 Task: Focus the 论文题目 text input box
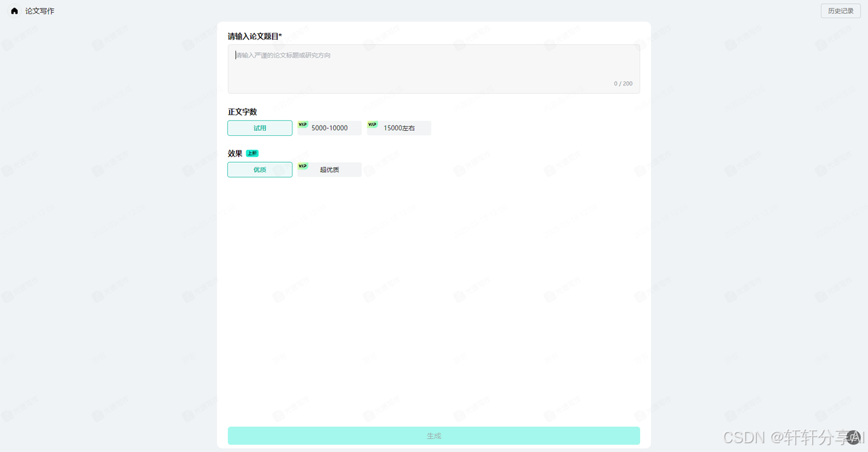tap(434, 69)
